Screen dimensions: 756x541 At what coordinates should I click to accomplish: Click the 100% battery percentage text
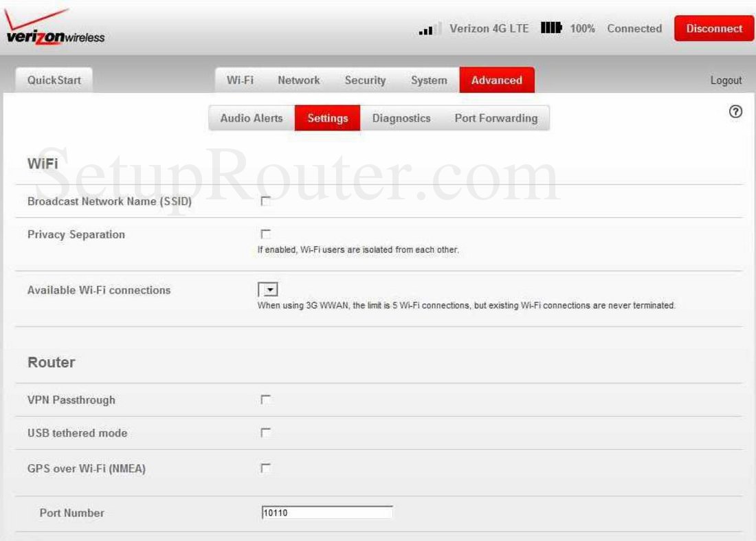(x=582, y=28)
